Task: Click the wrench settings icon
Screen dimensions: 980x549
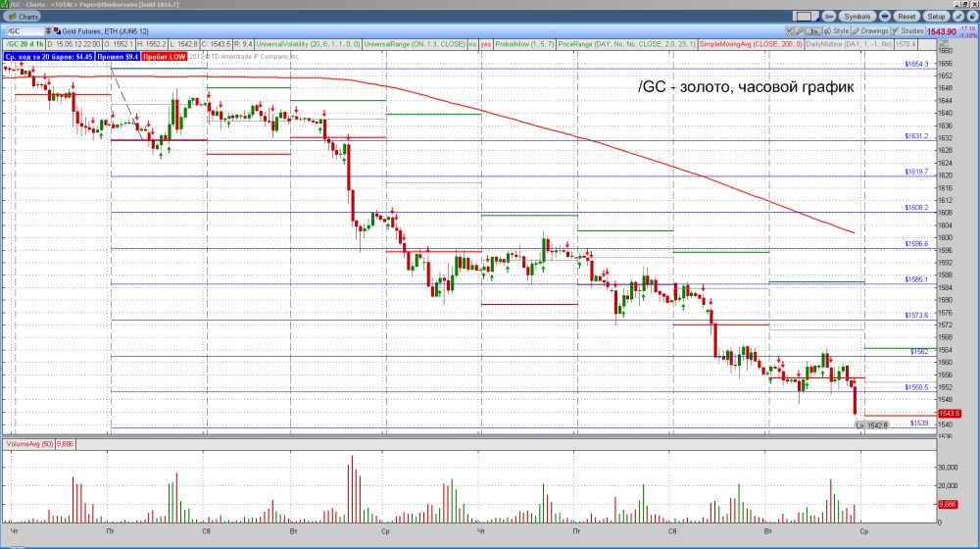Action: (799, 31)
